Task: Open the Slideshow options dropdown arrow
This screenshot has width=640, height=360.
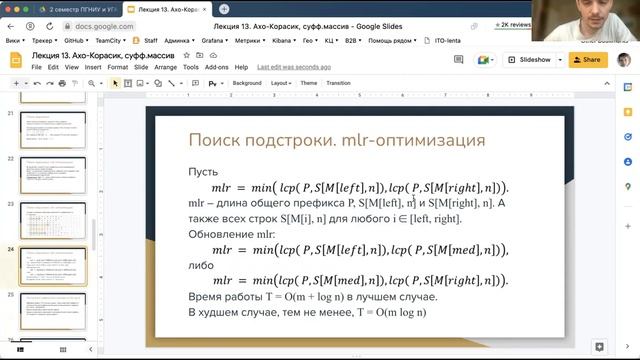Action: 560,60
